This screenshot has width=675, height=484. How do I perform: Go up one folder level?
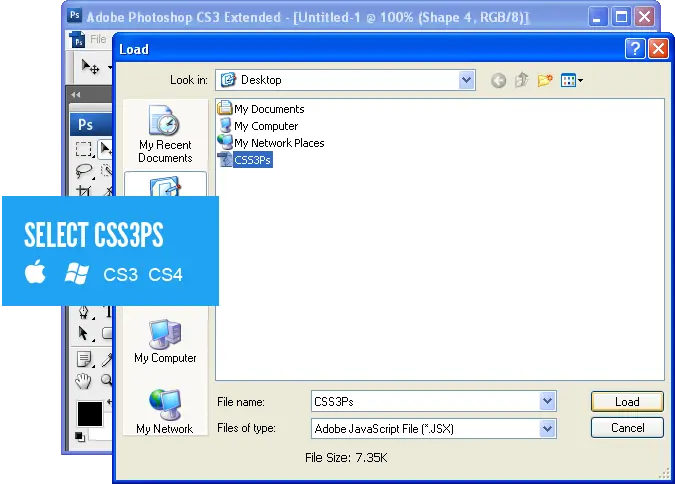[522, 80]
